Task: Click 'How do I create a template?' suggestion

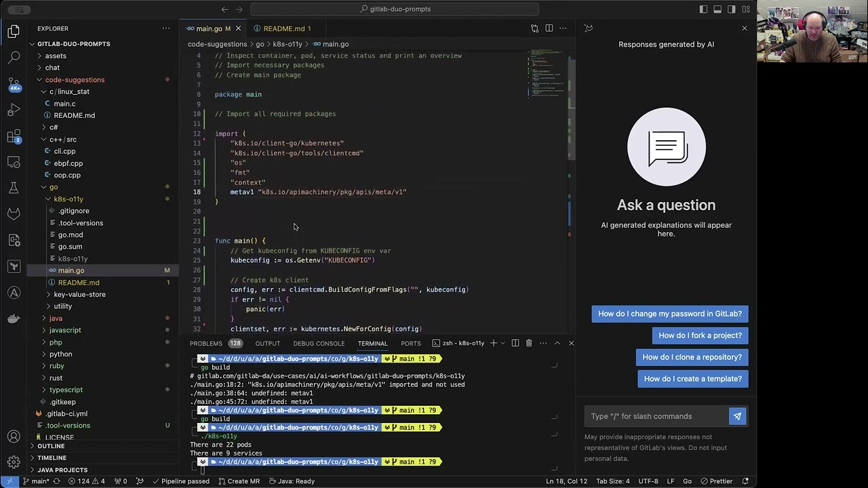Action: [693, 379]
